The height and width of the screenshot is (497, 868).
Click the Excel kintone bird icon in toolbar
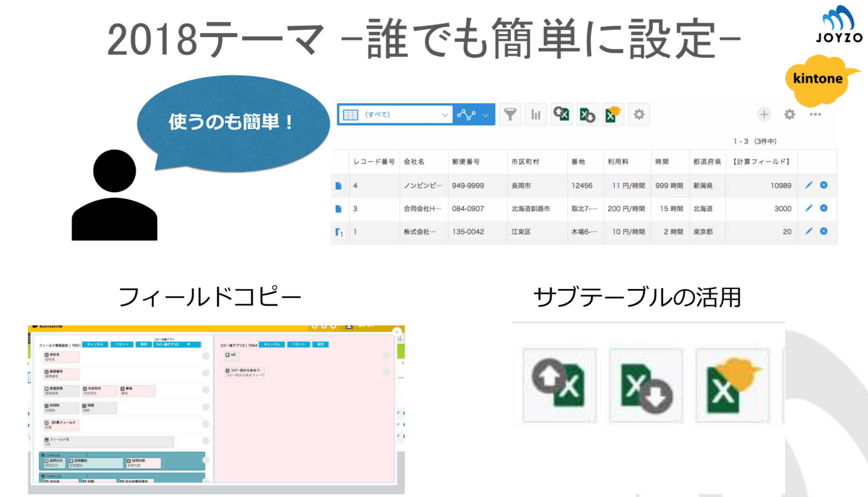coord(613,115)
